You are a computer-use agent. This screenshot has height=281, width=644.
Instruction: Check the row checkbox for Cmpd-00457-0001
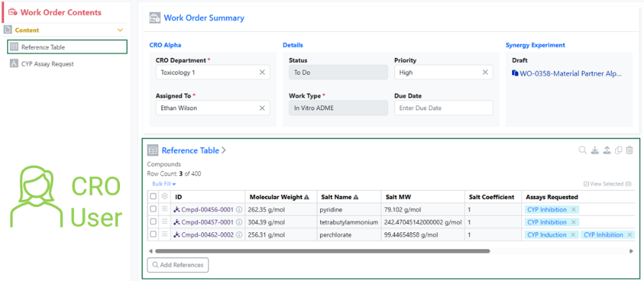(153, 222)
